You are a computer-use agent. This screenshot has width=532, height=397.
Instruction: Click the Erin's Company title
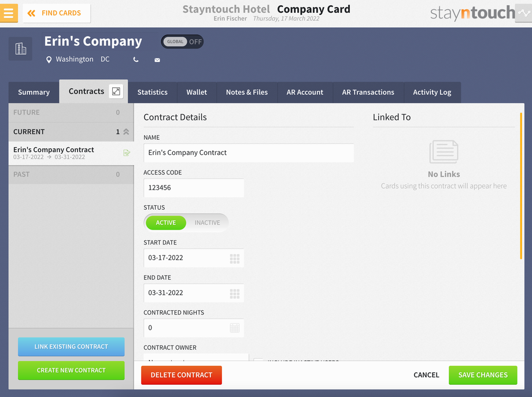(93, 42)
